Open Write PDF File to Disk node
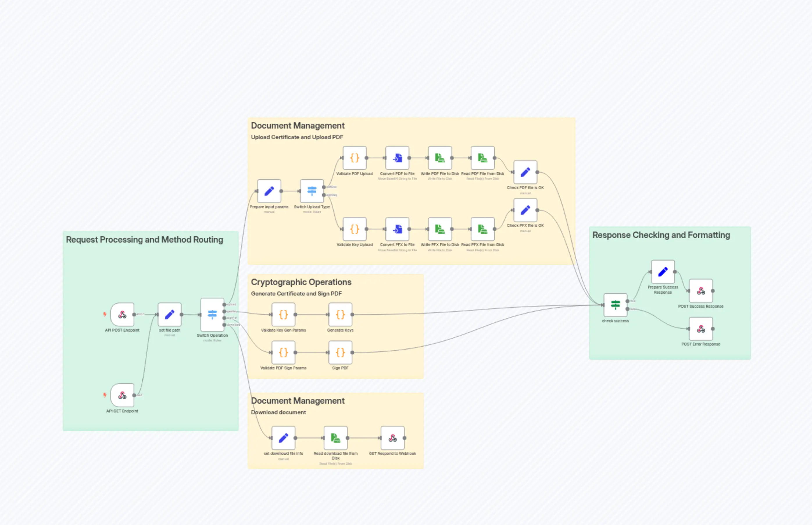Viewport: 812px width, 525px height. [x=440, y=158]
